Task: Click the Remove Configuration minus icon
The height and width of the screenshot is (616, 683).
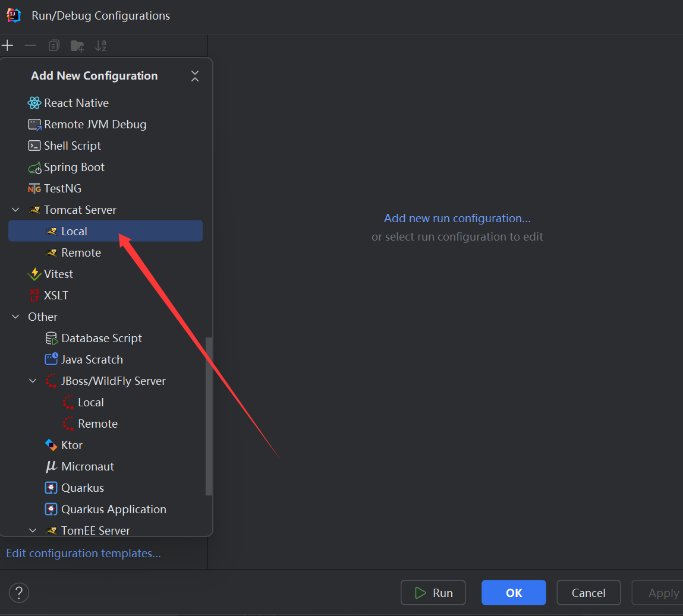Action: tap(30, 46)
